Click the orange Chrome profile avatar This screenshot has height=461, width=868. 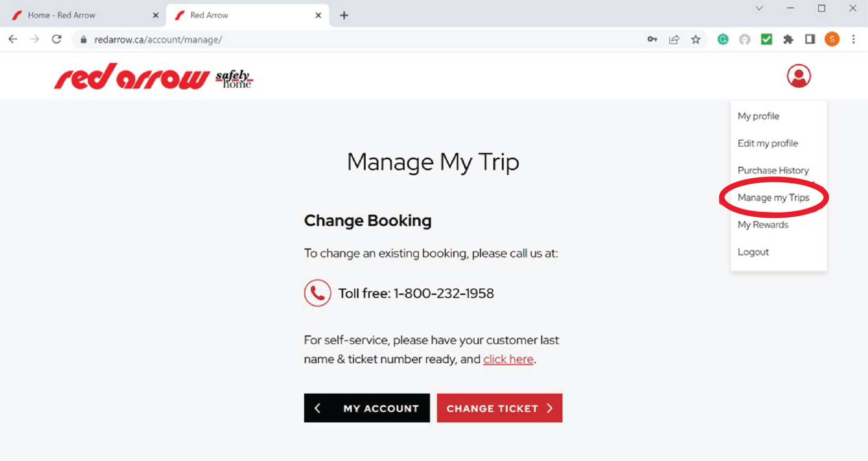point(832,39)
